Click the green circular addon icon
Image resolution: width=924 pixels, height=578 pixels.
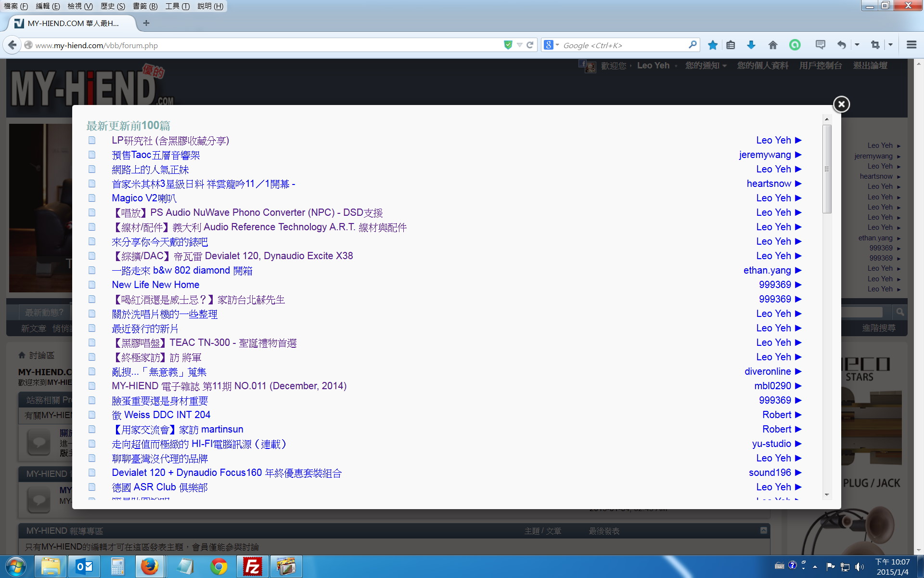795,45
